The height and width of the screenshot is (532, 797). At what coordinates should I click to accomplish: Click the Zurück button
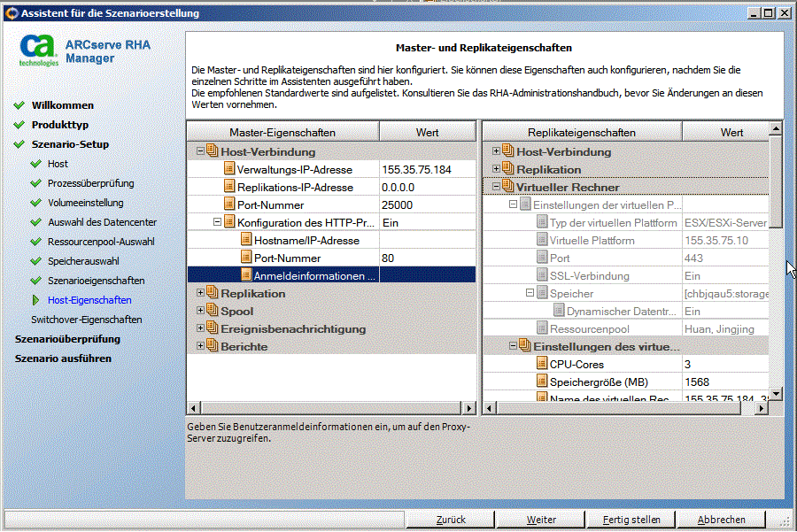451,520
